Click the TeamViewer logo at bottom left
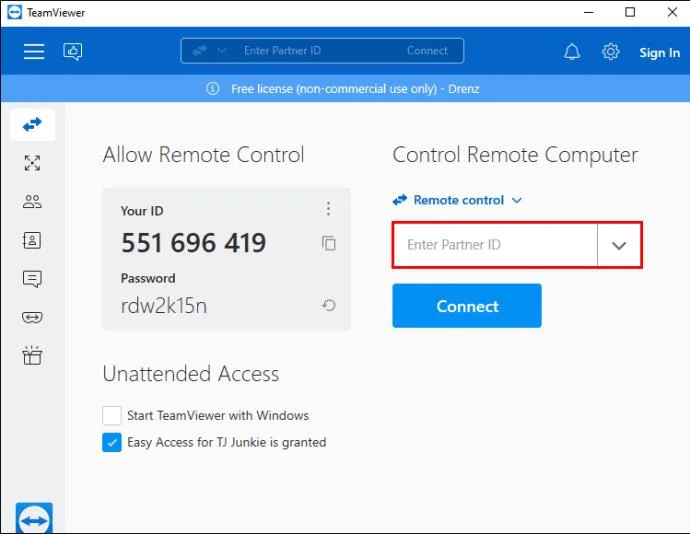This screenshot has width=690, height=534. pyautogui.click(x=34, y=518)
